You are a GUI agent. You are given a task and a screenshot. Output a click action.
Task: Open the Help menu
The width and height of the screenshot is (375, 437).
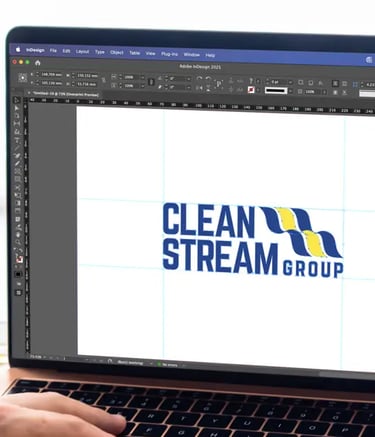210,55
